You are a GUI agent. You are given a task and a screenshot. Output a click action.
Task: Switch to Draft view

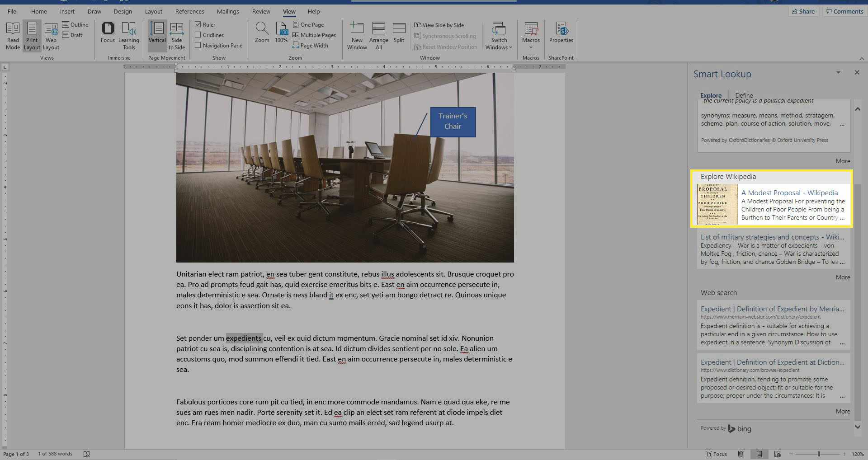[72, 35]
